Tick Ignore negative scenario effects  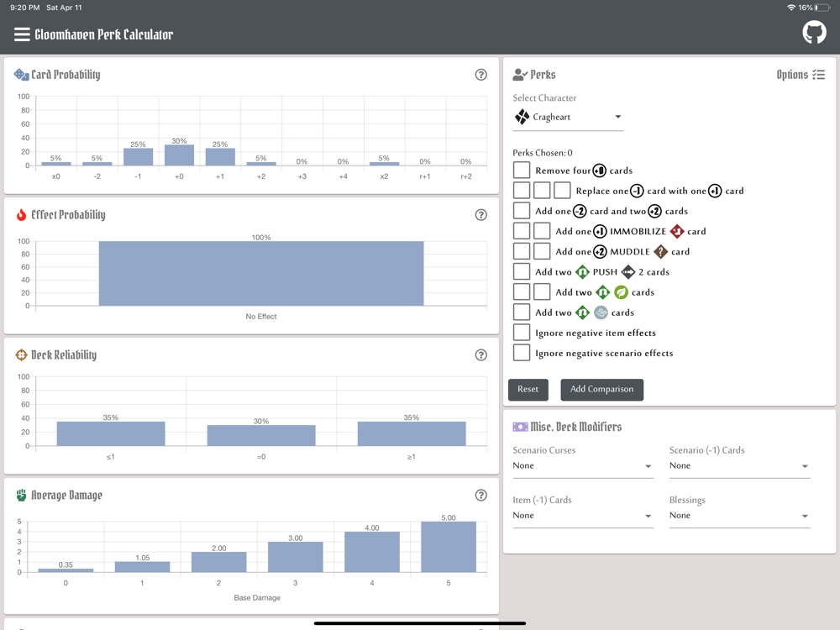pyautogui.click(x=522, y=353)
